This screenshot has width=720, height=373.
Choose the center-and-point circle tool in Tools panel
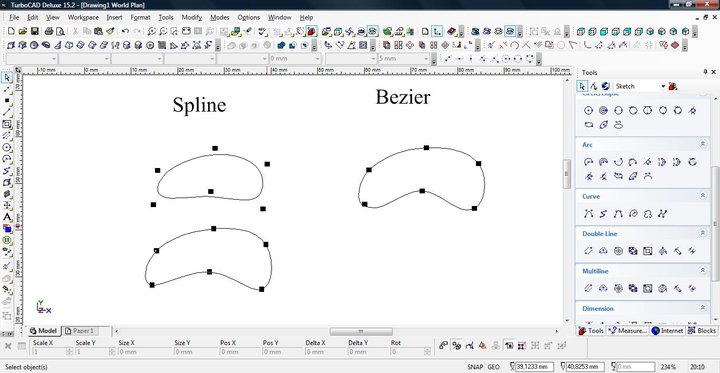pyautogui.click(x=589, y=110)
